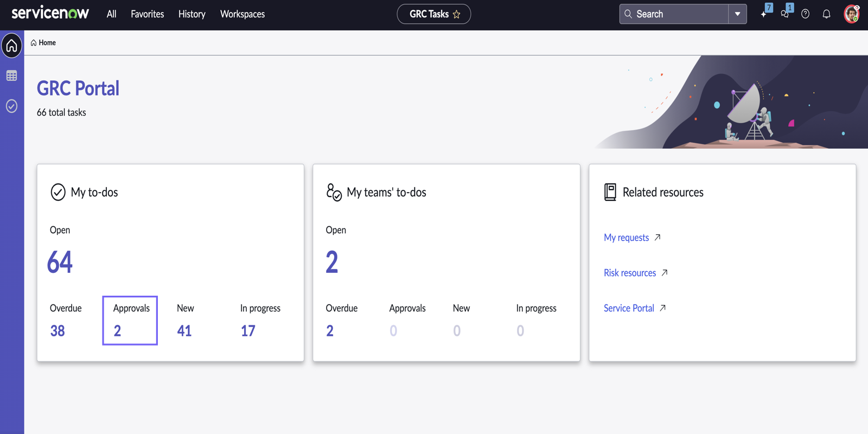Open the My requests link
Screen dimensions: 868x434
[626, 238]
